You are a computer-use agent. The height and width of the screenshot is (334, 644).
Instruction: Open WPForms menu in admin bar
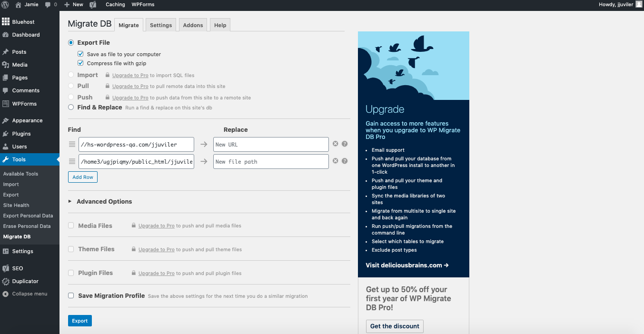tap(143, 4)
